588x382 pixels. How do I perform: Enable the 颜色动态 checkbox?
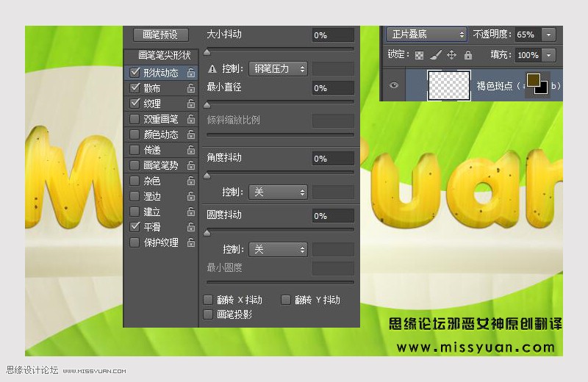(135, 134)
